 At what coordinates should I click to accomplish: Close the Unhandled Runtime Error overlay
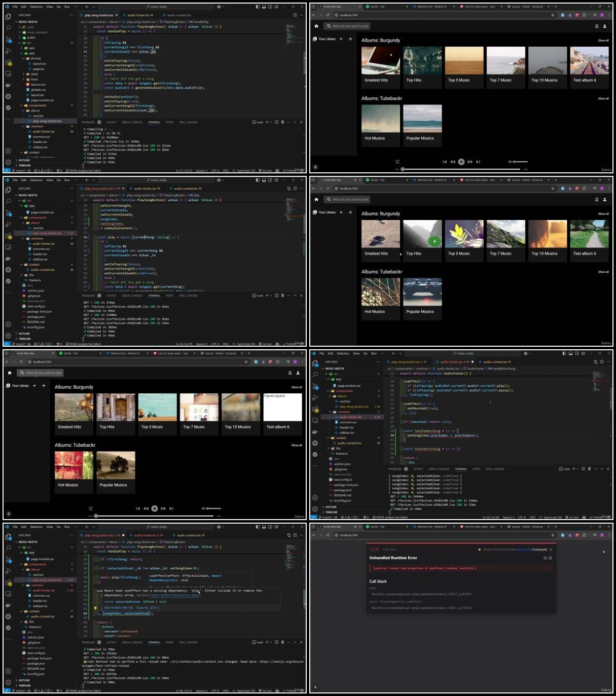[x=551, y=550]
